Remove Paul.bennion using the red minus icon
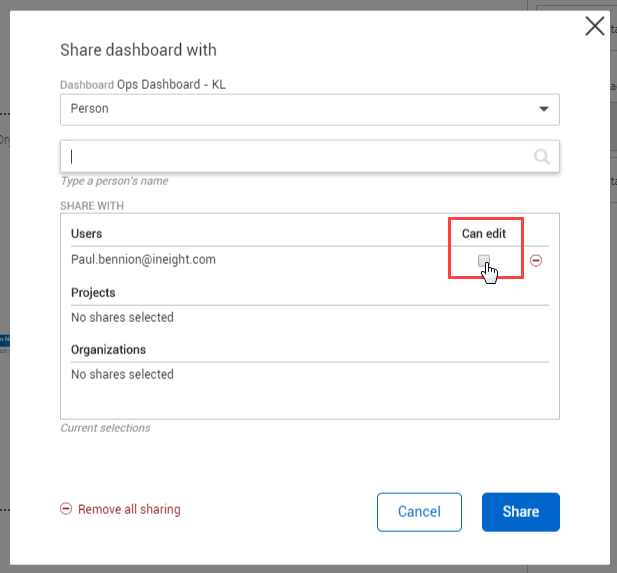617x573 pixels. coord(536,261)
